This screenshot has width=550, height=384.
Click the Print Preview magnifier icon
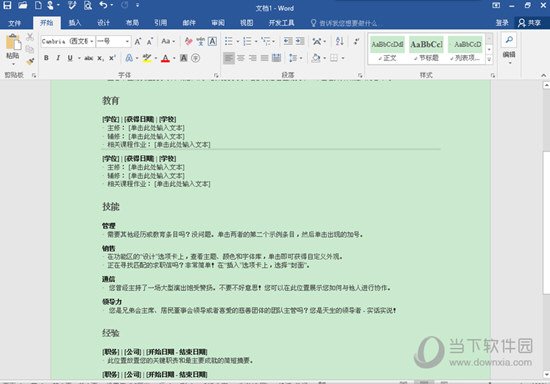[88, 5]
